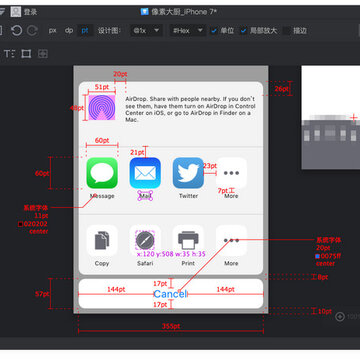The width and height of the screenshot is (360, 360).
Task: Open the @1x design scale dropdown
Action: point(146,31)
